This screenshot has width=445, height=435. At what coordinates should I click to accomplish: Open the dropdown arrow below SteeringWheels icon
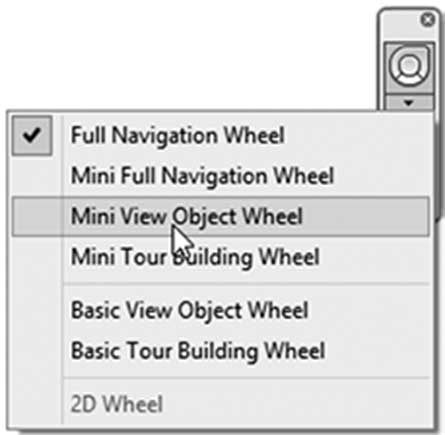pyautogui.click(x=409, y=103)
